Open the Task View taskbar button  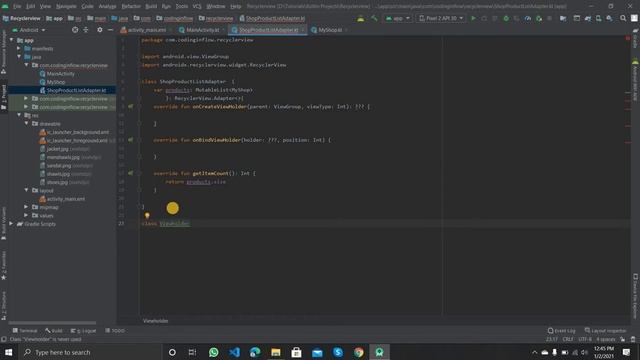[x=192, y=352]
